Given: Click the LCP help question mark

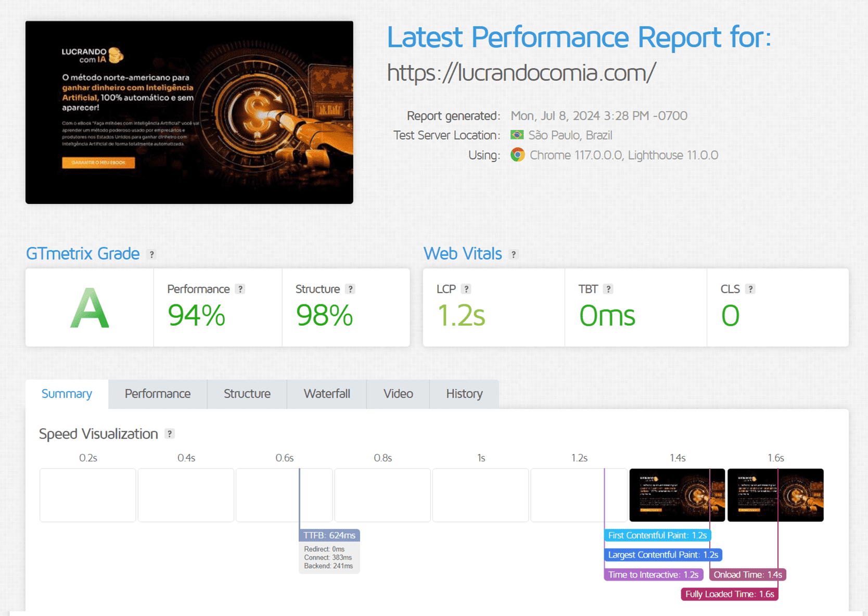Looking at the screenshot, I should click(x=466, y=289).
